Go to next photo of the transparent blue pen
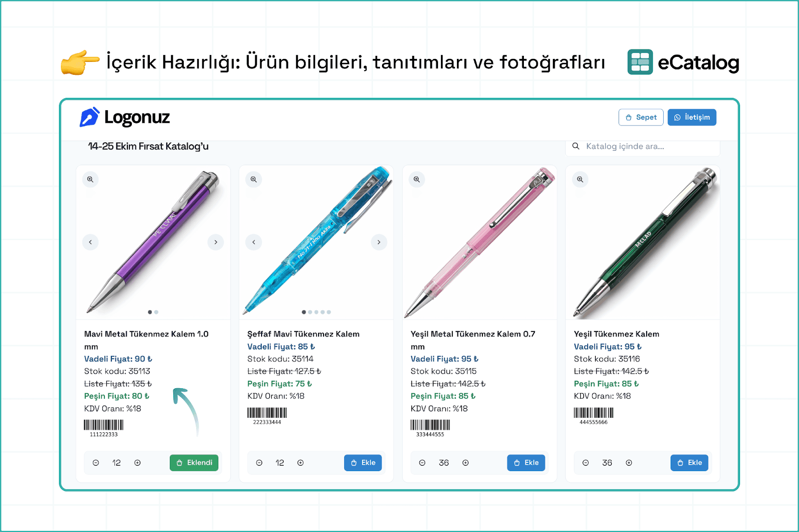The height and width of the screenshot is (532, 799). 379,242
